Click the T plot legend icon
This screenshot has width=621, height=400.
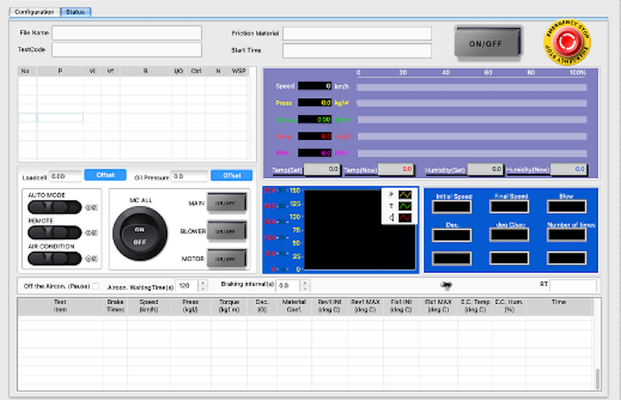(404, 205)
